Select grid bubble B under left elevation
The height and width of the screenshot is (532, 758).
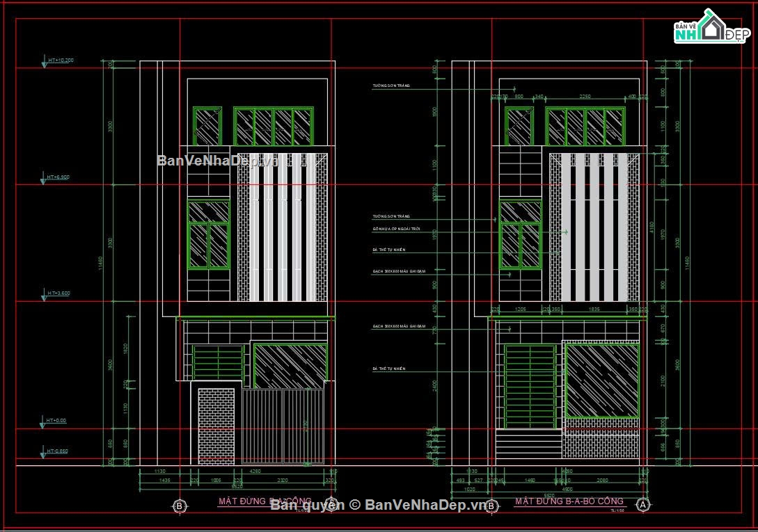[x=179, y=506]
